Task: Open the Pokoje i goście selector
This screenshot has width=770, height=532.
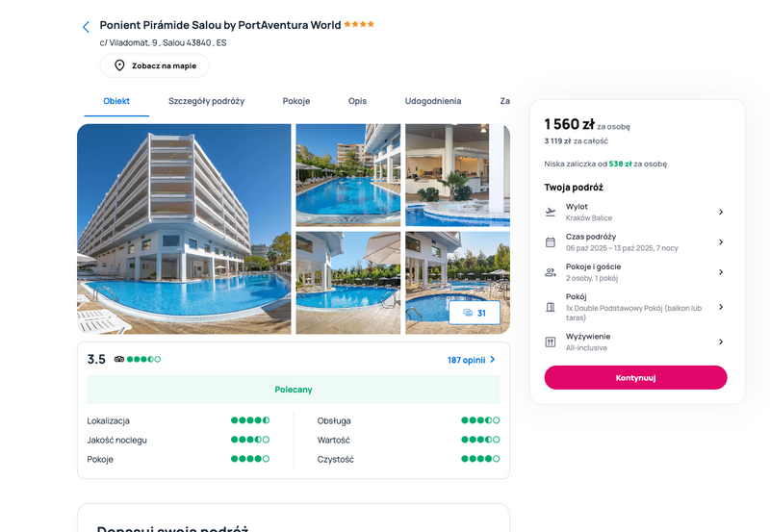Action: (635, 272)
